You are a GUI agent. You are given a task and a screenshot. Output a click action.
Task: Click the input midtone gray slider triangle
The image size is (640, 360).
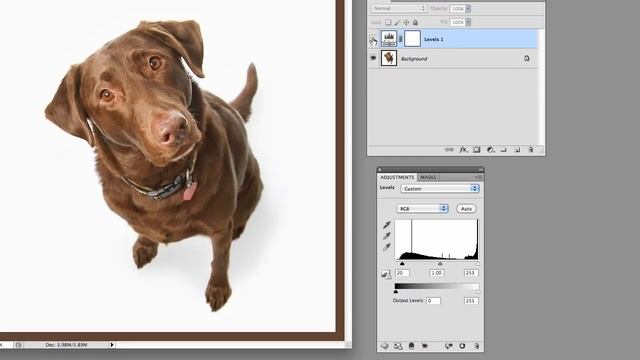(x=440, y=264)
